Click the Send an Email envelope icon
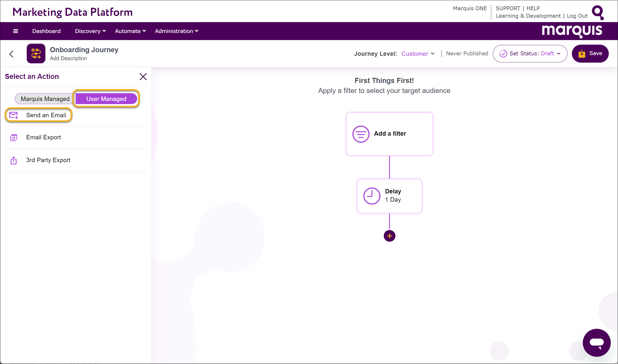Screen dimensions: 618x364 coord(14,115)
